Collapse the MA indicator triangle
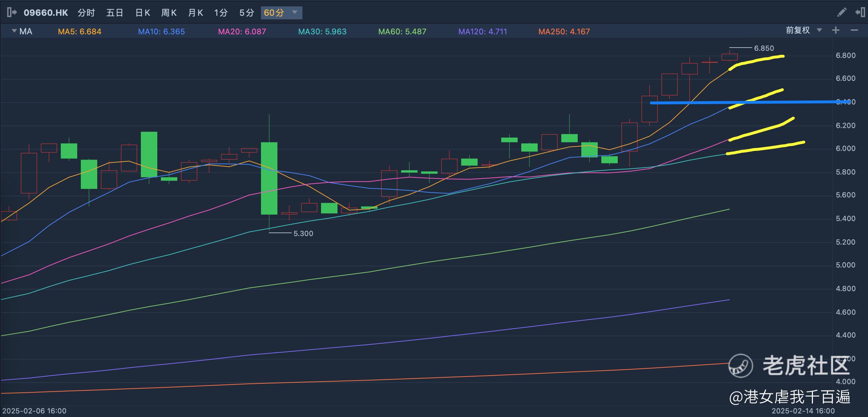 click(14, 31)
